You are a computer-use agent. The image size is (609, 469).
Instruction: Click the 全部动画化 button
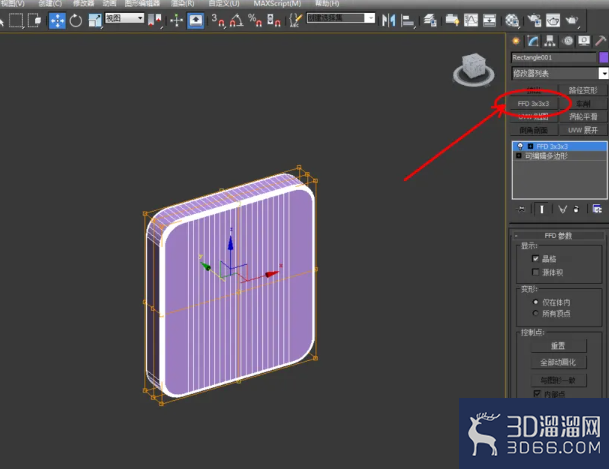[x=559, y=362]
